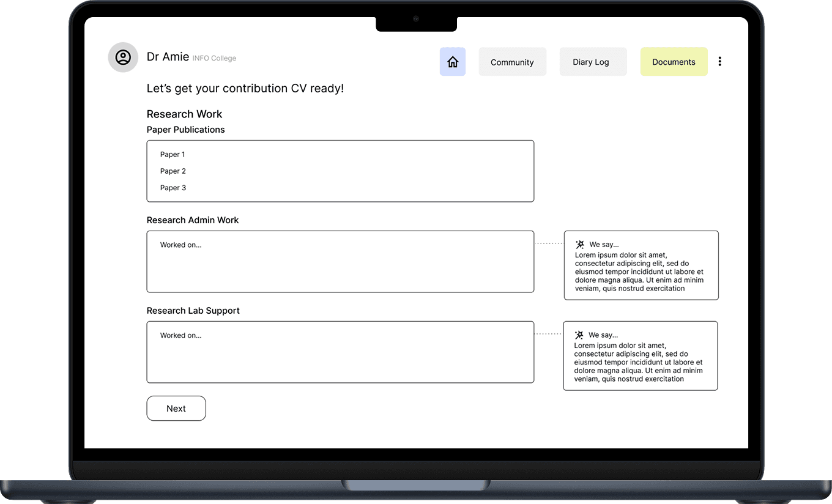Screen dimensions: 832x504
Task: Expand the Research Lab Support suggestion box
Action: point(640,355)
